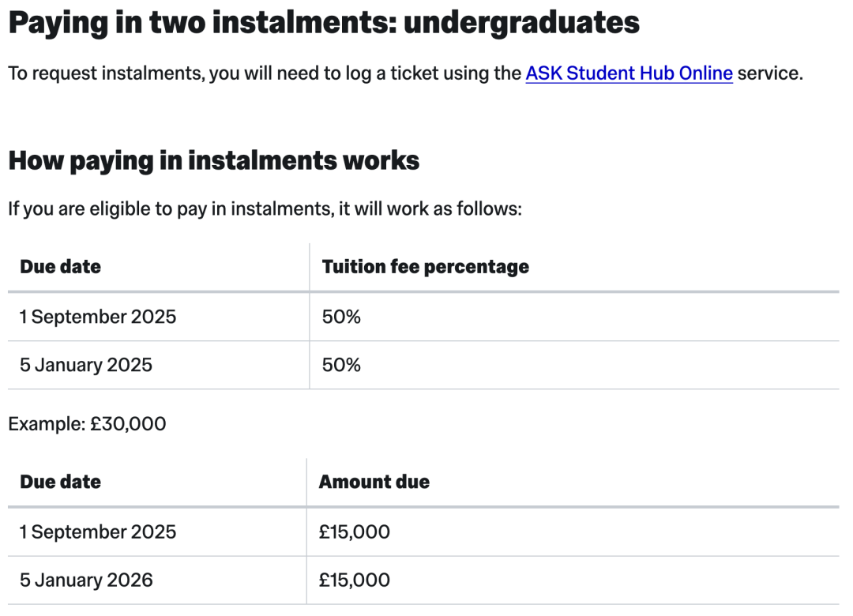The image size is (853, 616).
Task: Select "1 September 2025" in the amount table
Action: (98, 531)
